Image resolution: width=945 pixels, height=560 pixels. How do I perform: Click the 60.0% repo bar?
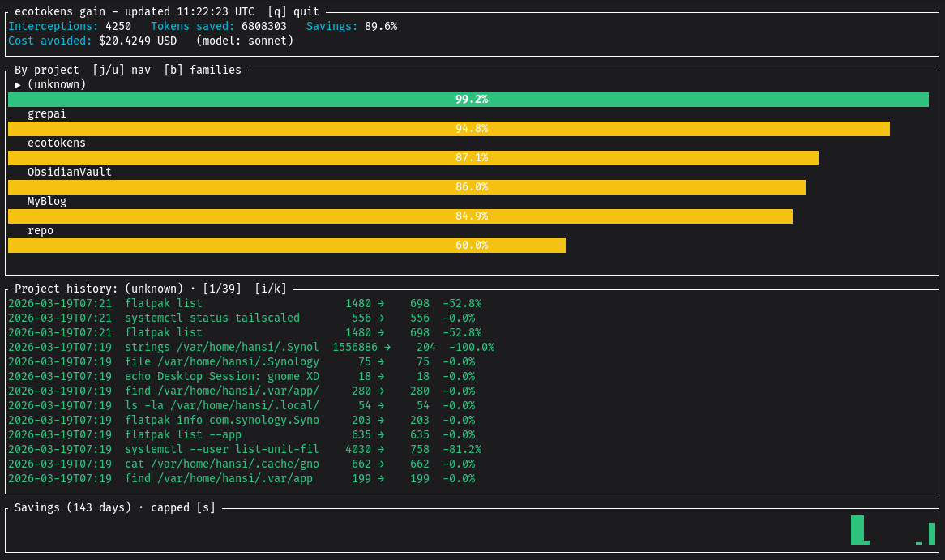pyautogui.click(x=287, y=246)
